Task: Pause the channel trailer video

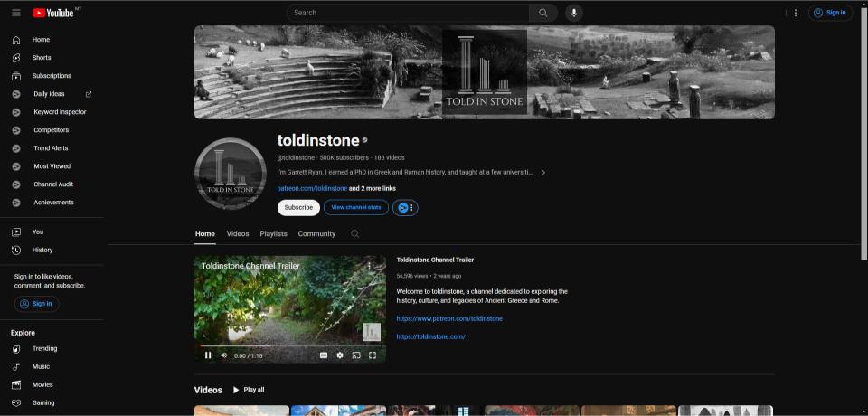Action: [x=208, y=355]
